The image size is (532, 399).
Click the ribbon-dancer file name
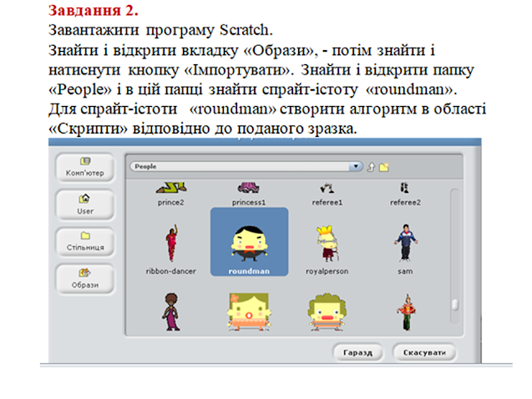(171, 271)
